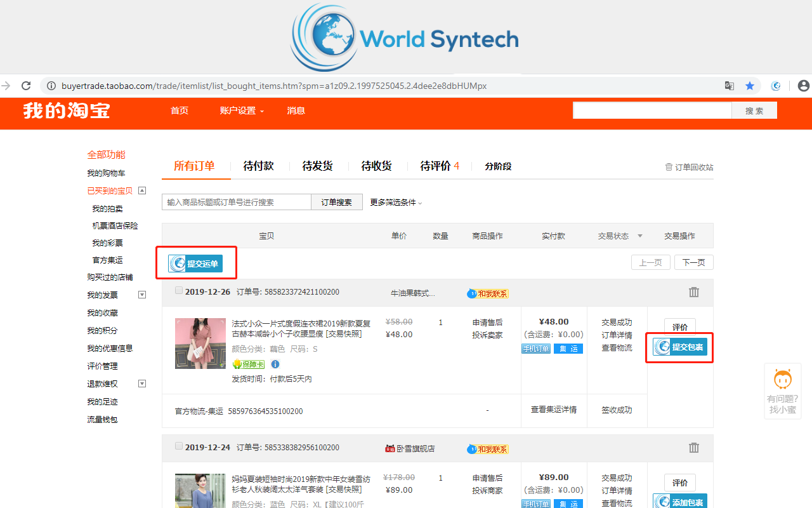Focus the order search input field
Image resolution: width=812 pixels, height=508 pixels.
(237, 202)
